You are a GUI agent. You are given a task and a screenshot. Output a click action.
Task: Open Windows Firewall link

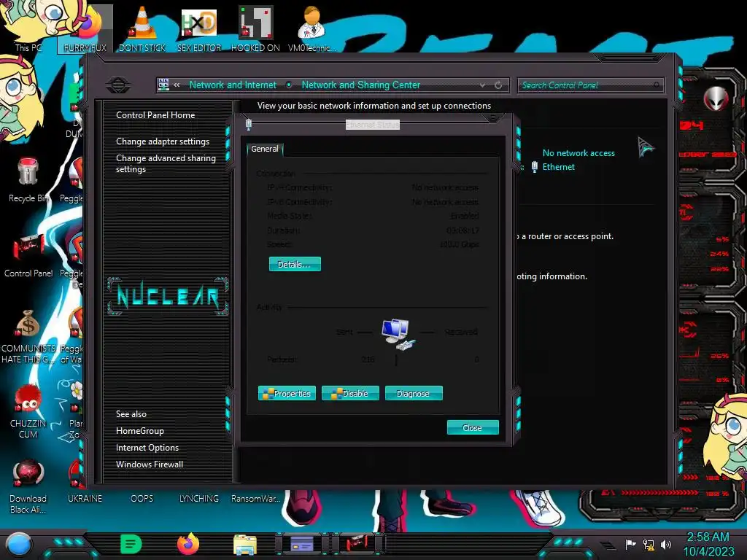tap(149, 464)
